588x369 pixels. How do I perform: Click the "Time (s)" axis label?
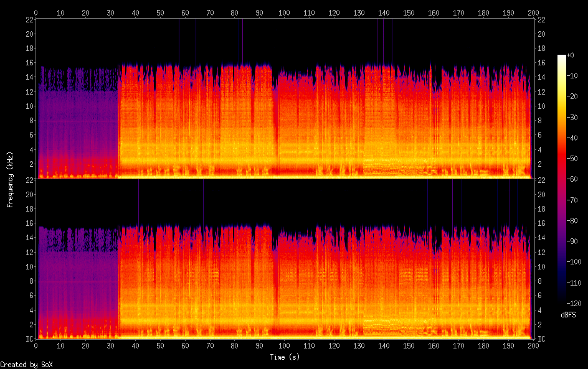[284, 357]
